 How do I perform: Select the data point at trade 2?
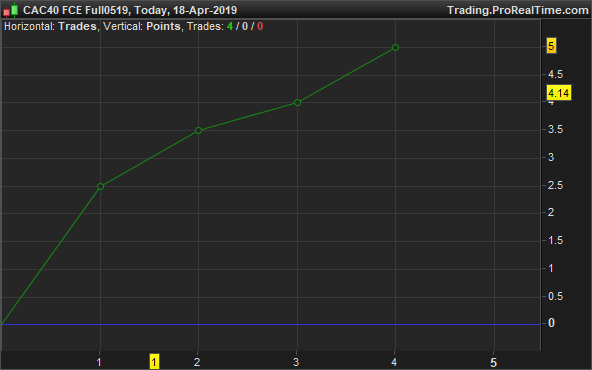199,131
